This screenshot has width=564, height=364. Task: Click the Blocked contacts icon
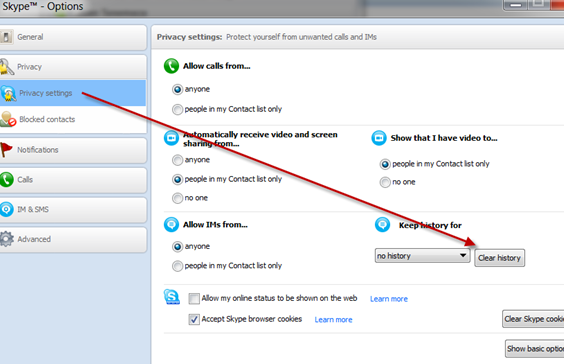(8, 119)
